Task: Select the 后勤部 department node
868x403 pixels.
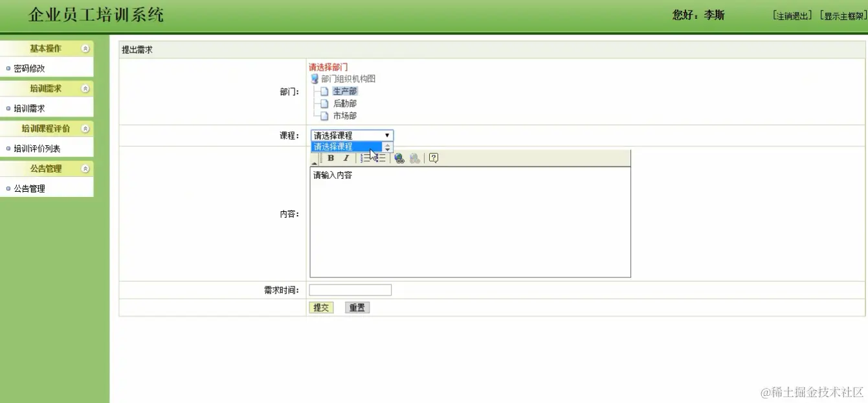Action: click(x=345, y=104)
